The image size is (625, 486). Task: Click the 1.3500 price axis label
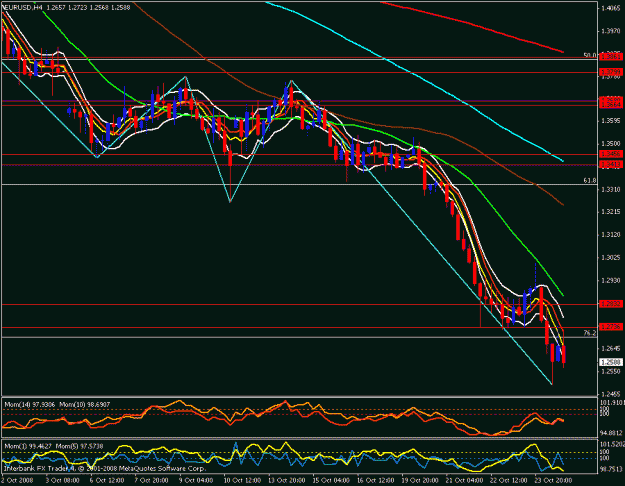click(x=611, y=144)
